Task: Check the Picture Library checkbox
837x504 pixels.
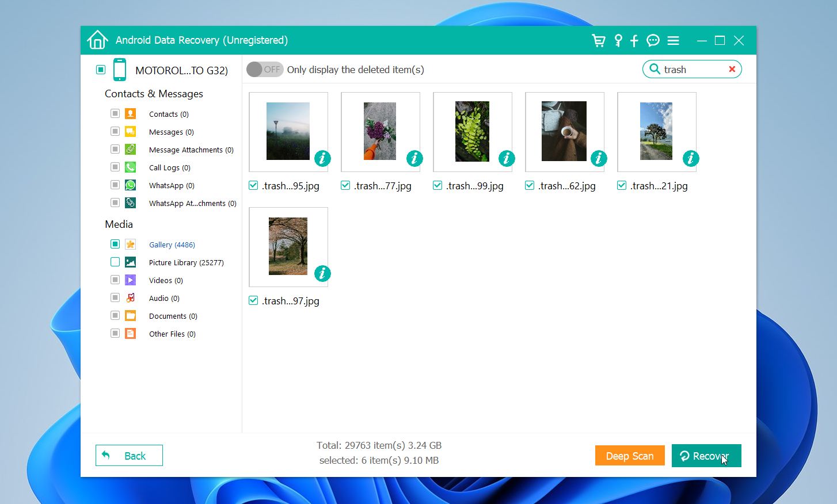Action: [115, 262]
